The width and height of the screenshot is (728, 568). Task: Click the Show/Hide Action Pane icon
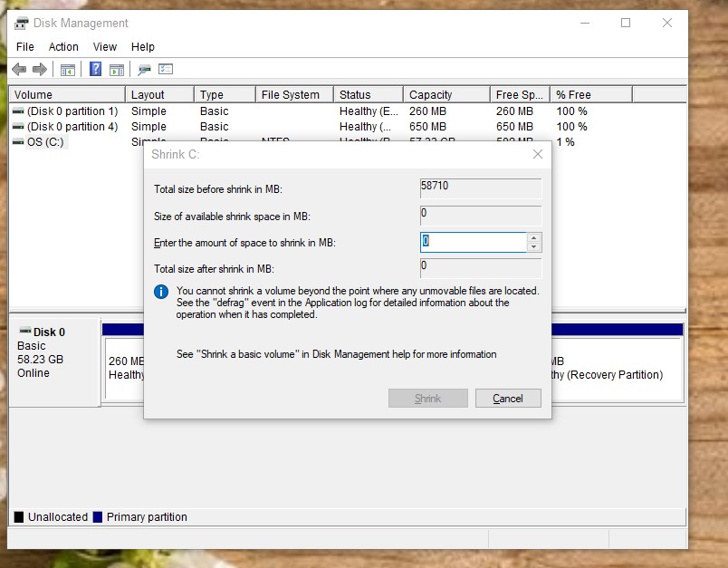click(x=117, y=70)
